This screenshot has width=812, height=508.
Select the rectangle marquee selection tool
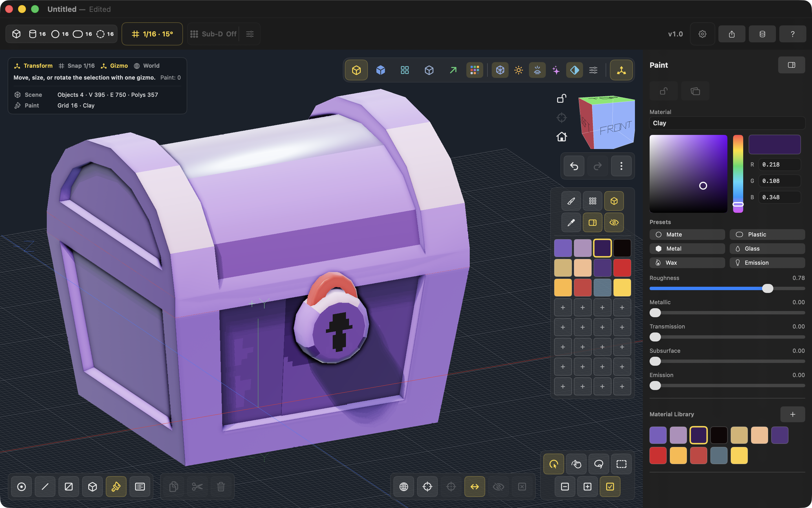621,464
